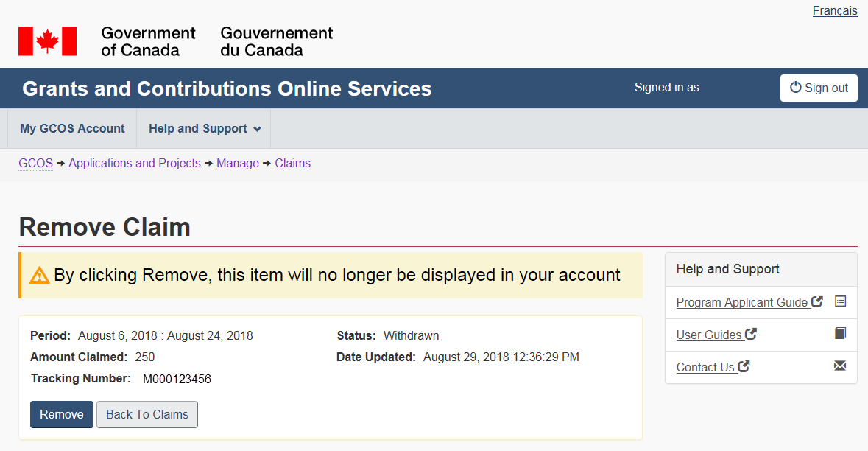
Task: Expand the Help and Support menu
Action: pos(205,129)
